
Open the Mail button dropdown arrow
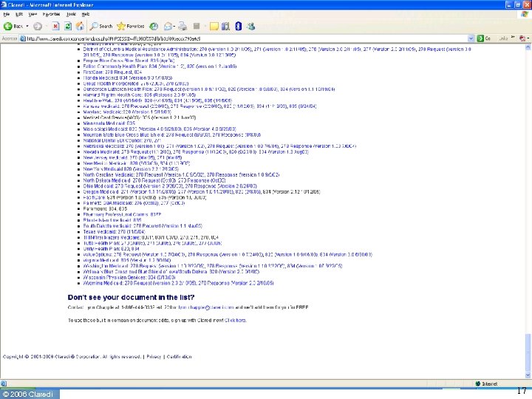pos(174,26)
